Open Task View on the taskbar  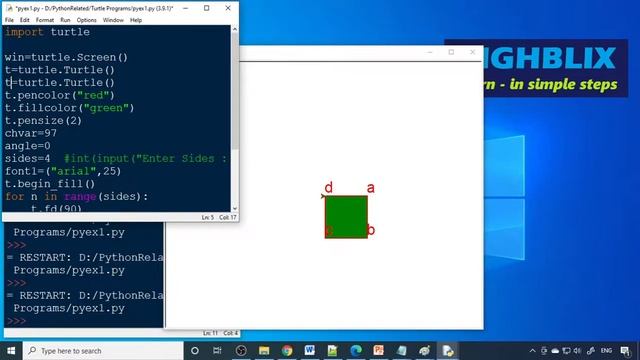coord(217,351)
